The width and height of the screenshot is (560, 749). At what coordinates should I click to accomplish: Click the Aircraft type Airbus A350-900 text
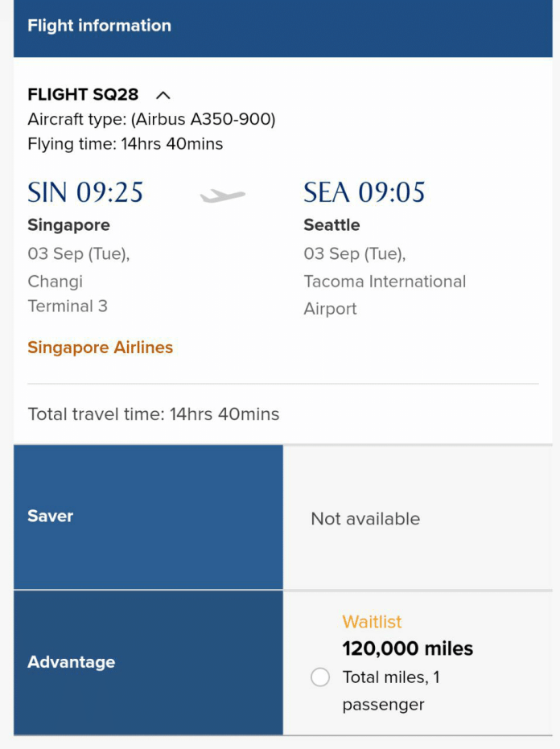151,120
